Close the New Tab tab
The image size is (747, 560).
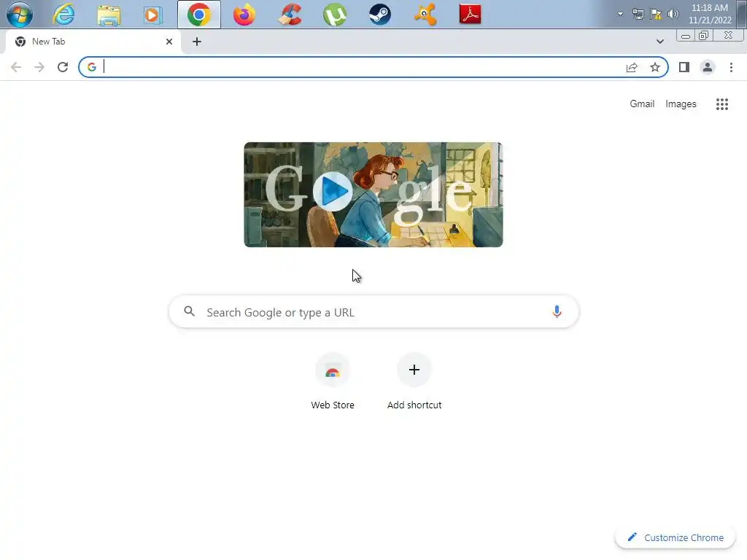(x=169, y=42)
